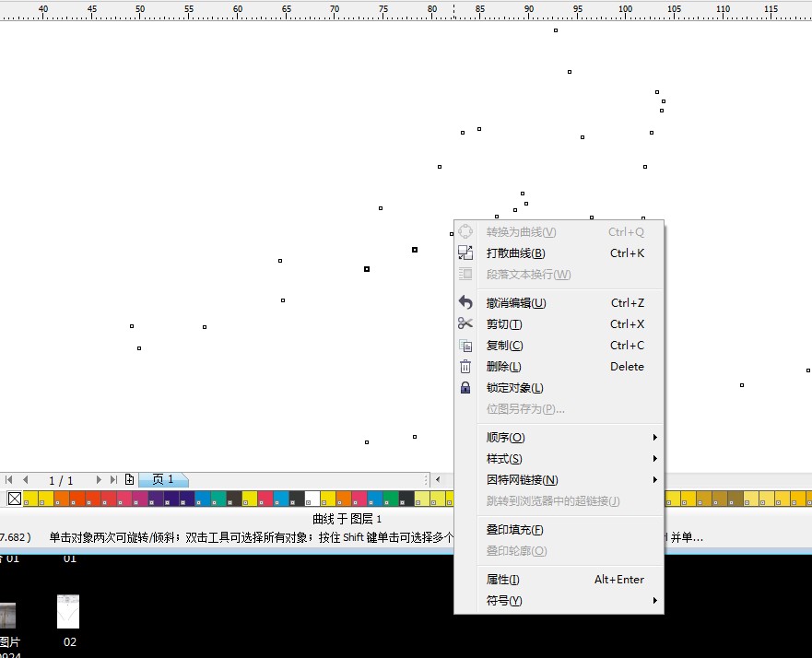
Task: Click the add page icon
Action: tap(129, 480)
